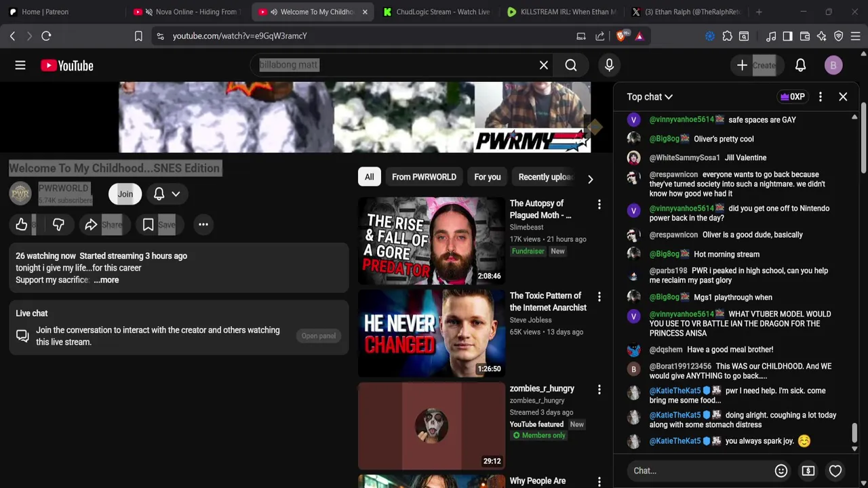Open the 0XP channel points badge
The width and height of the screenshot is (868, 488).
click(x=793, y=97)
